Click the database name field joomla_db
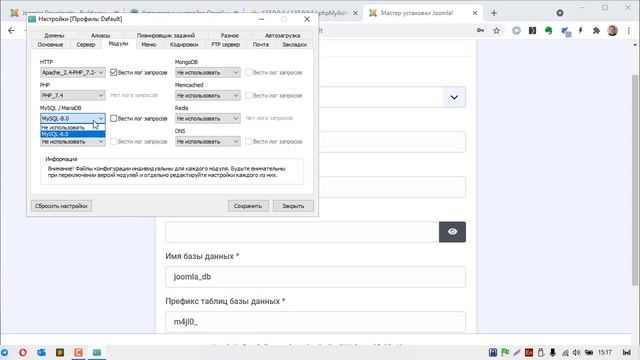This screenshot has width=640, height=360. pyautogui.click(x=316, y=277)
